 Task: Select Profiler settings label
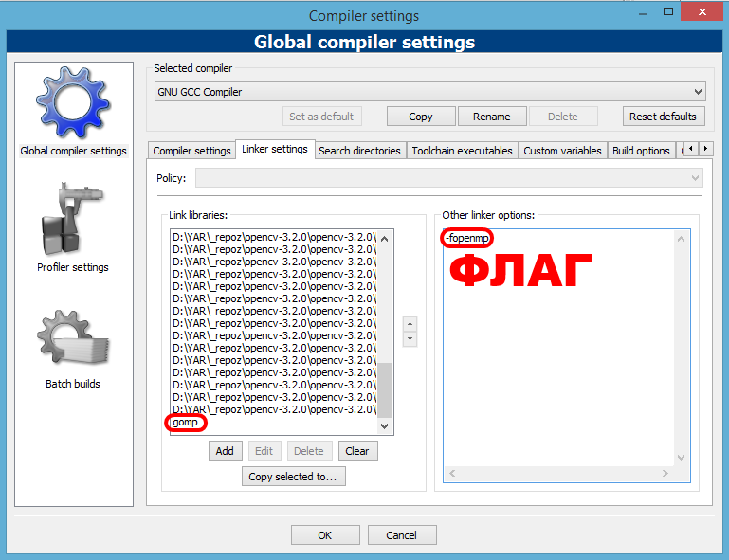73,267
